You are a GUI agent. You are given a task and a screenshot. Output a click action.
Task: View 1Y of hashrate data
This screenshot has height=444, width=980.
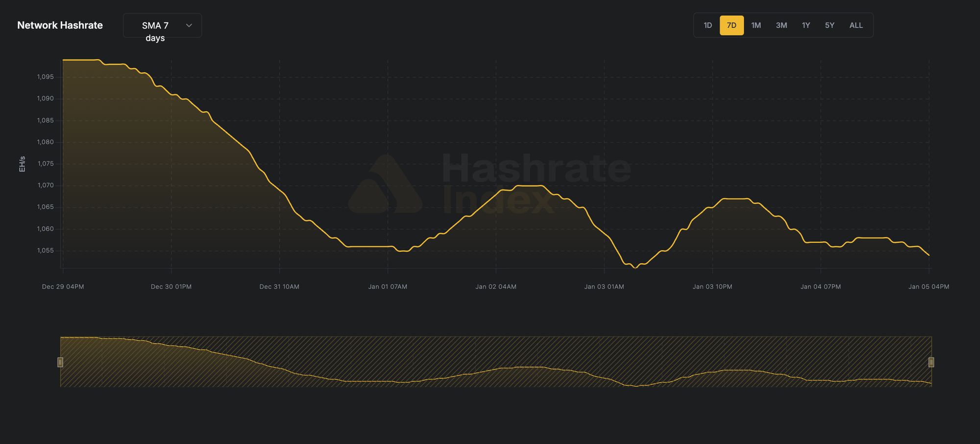tap(806, 25)
